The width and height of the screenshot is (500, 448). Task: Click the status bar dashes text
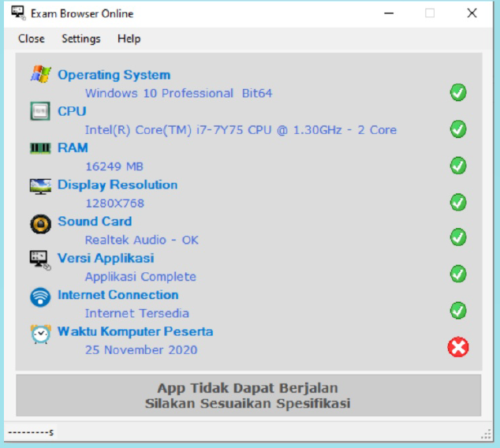coord(31,433)
